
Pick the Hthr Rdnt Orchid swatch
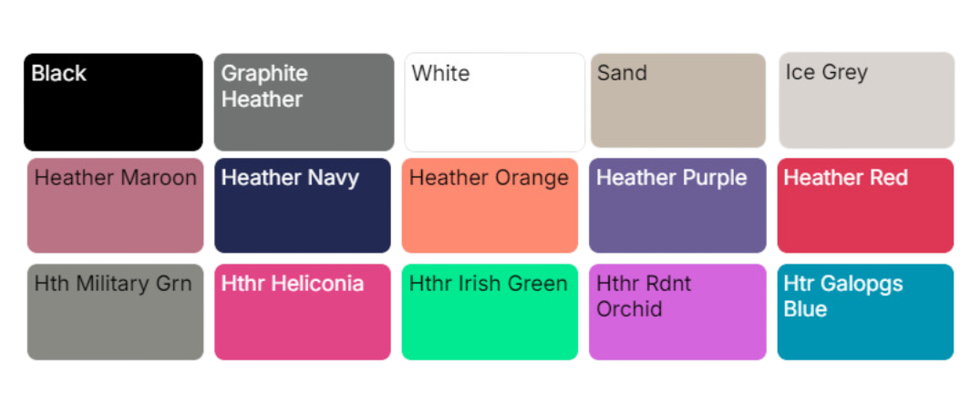pos(677,311)
